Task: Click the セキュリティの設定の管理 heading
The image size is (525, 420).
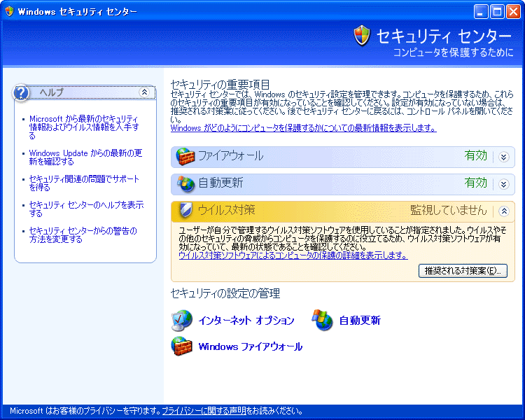Action: click(225, 293)
